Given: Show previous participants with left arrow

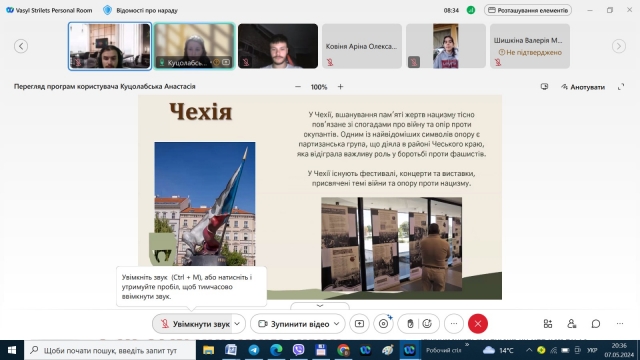Looking at the screenshot, I should pyautogui.click(x=21, y=46).
